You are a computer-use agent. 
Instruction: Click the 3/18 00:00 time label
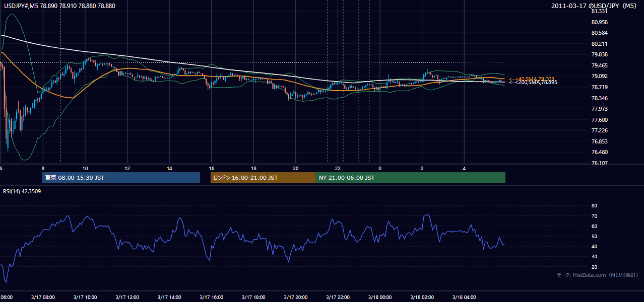point(380,297)
